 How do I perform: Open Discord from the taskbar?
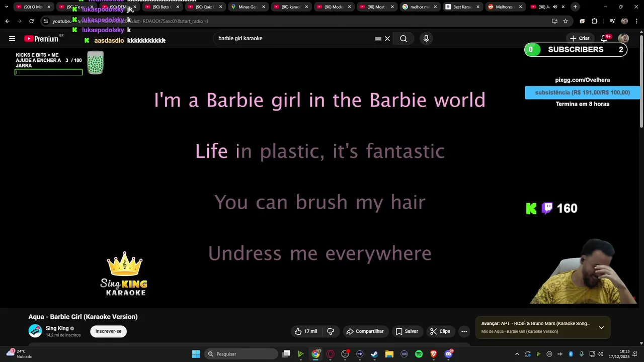pos(449,354)
